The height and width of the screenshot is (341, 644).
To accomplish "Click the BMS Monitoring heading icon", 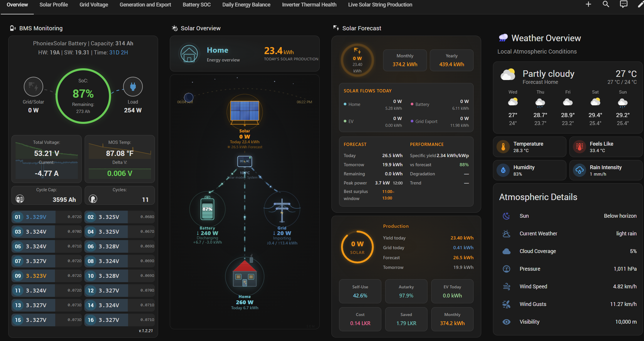I will pos(13,28).
